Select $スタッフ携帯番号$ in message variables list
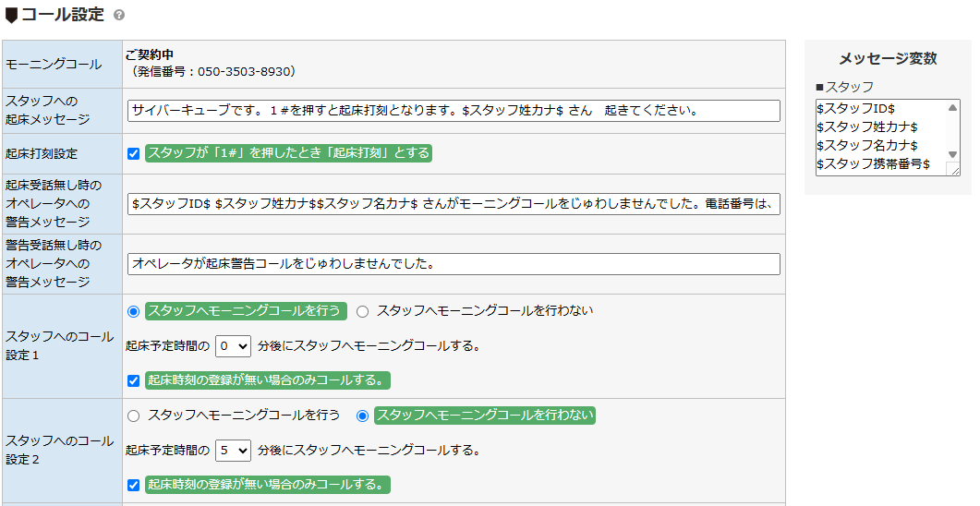 click(873, 164)
